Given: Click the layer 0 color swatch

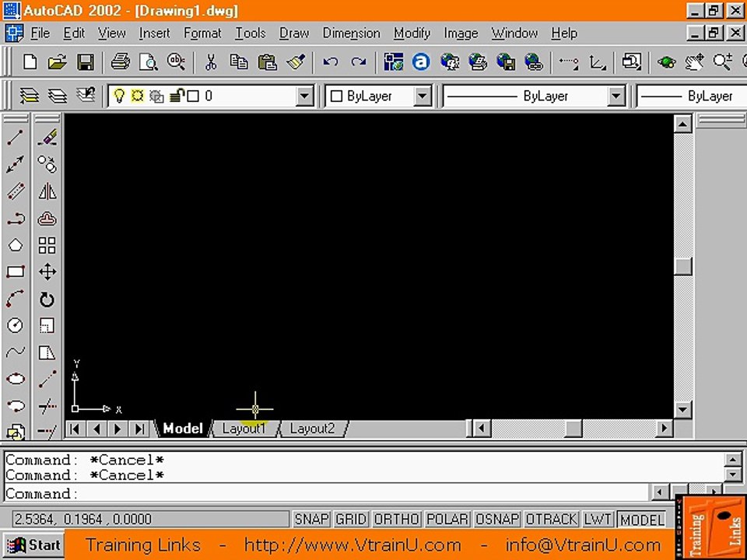Looking at the screenshot, I should pyautogui.click(x=193, y=96).
